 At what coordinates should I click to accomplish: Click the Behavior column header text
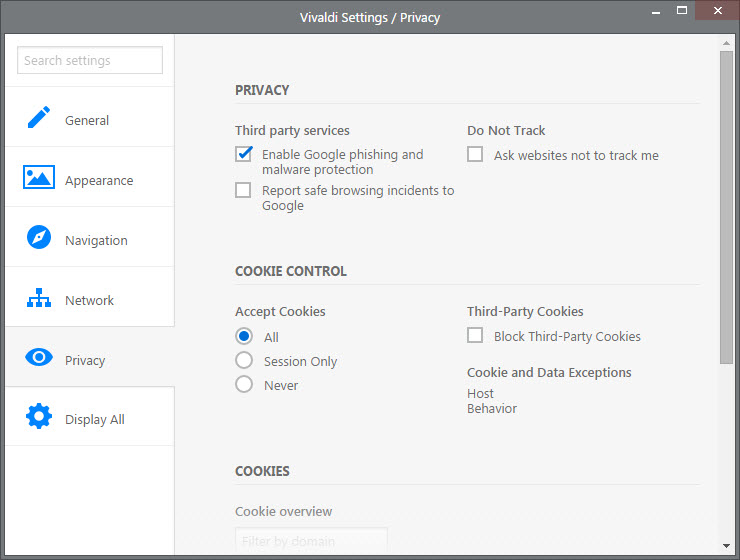492,409
